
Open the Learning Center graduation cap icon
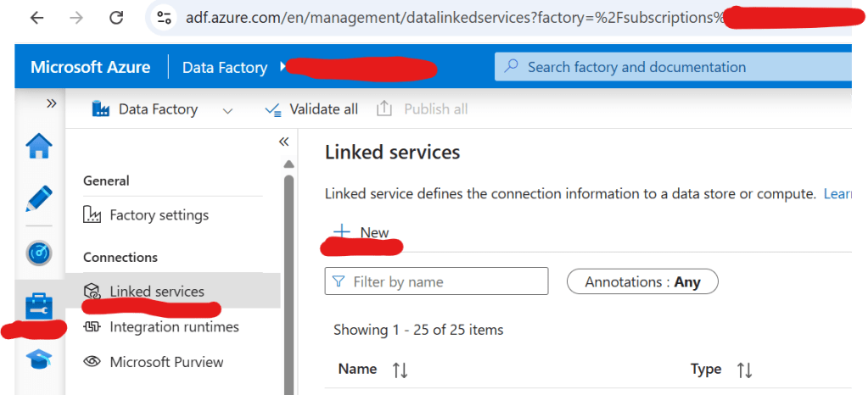click(39, 359)
